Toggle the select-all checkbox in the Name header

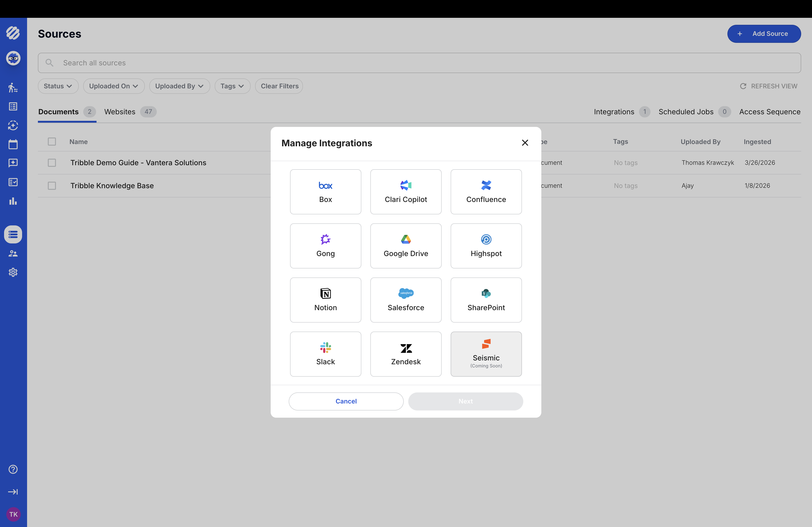[x=52, y=142]
